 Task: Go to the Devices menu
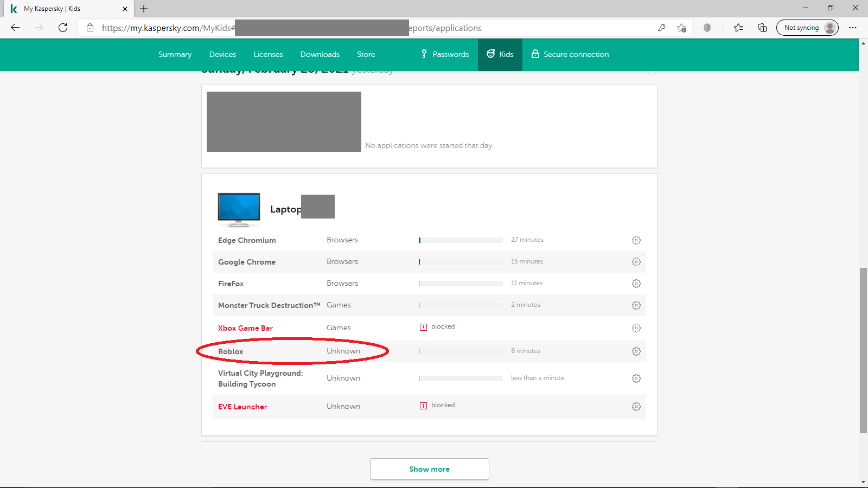coord(222,54)
